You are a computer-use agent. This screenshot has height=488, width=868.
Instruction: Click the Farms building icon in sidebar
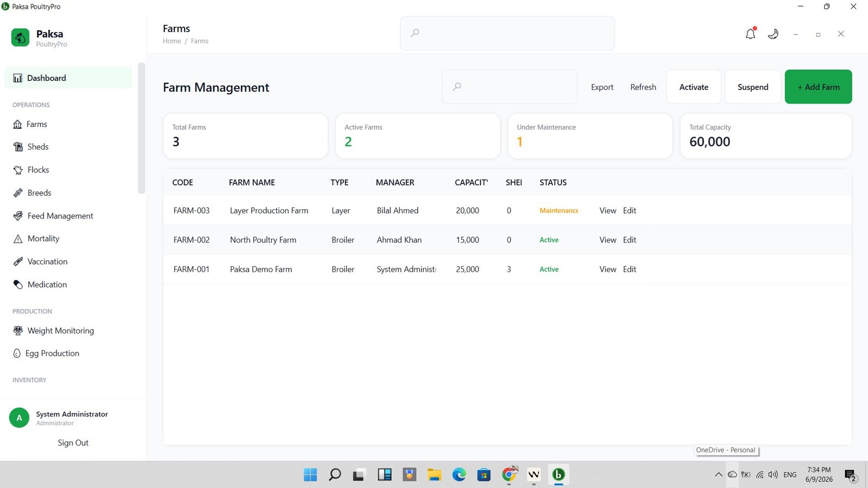pos(17,124)
